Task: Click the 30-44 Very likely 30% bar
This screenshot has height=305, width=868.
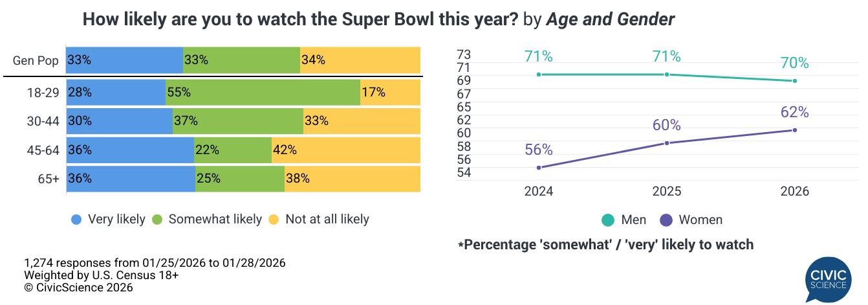Action: (119, 120)
